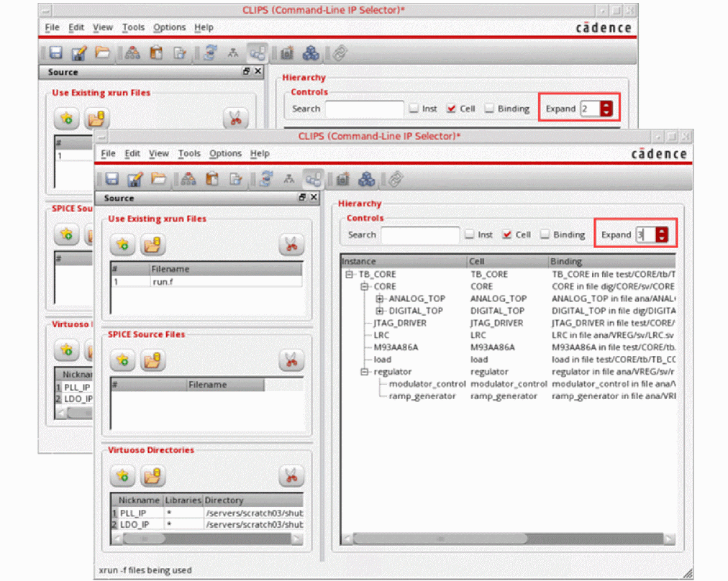The height and width of the screenshot is (581, 728).
Task: Click the clipboard paste icon in front toolbar
Action: click(211, 178)
